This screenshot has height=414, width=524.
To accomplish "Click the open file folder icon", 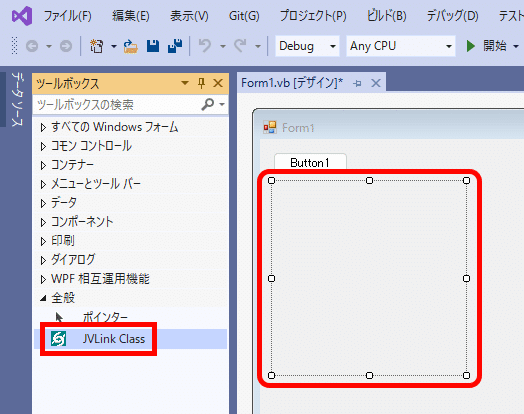I will coord(130,46).
